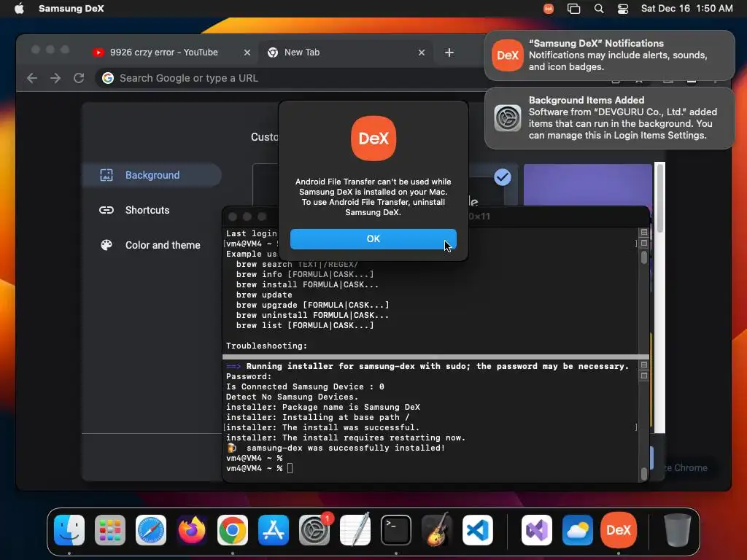Click 'brew install FORMULA|CASK...' line
Screen dimensions: 747x560
pyautogui.click(x=307, y=284)
